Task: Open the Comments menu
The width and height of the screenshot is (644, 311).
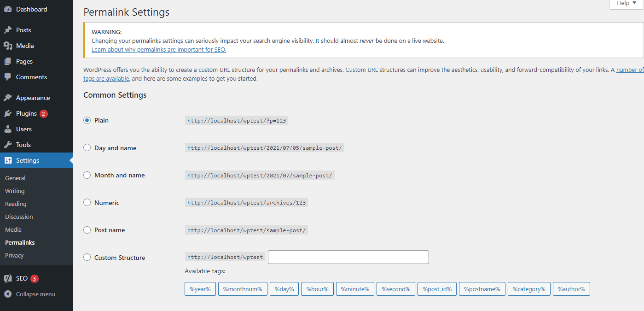Action: (x=36, y=77)
